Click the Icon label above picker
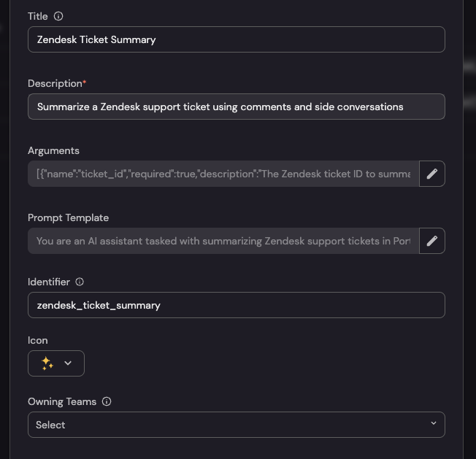The width and height of the screenshot is (476, 459). point(37,340)
